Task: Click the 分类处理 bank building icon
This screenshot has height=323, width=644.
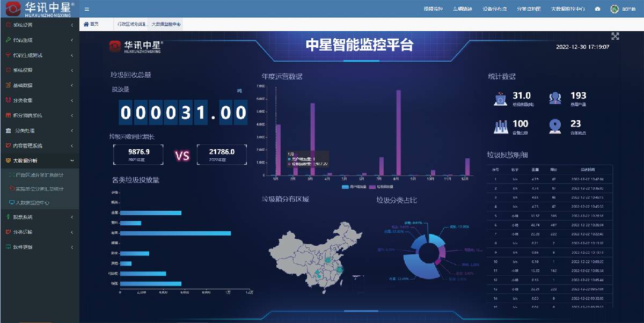Action: click(x=8, y=130)
